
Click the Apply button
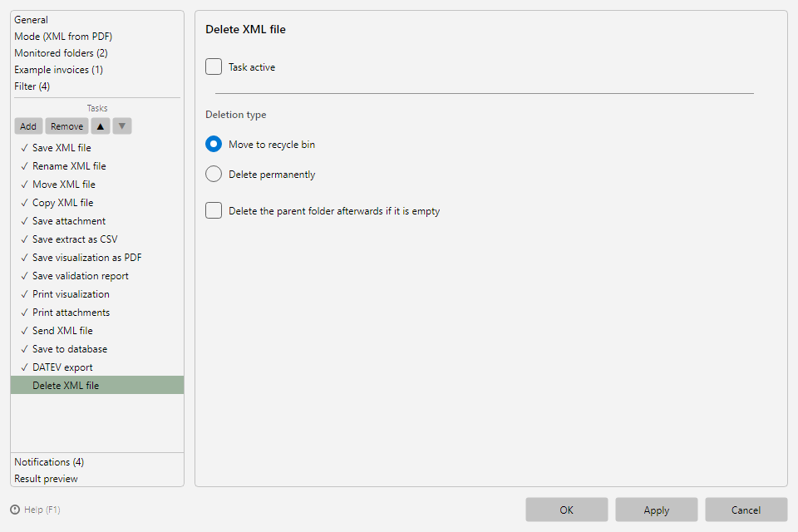(x=657, y=510)
